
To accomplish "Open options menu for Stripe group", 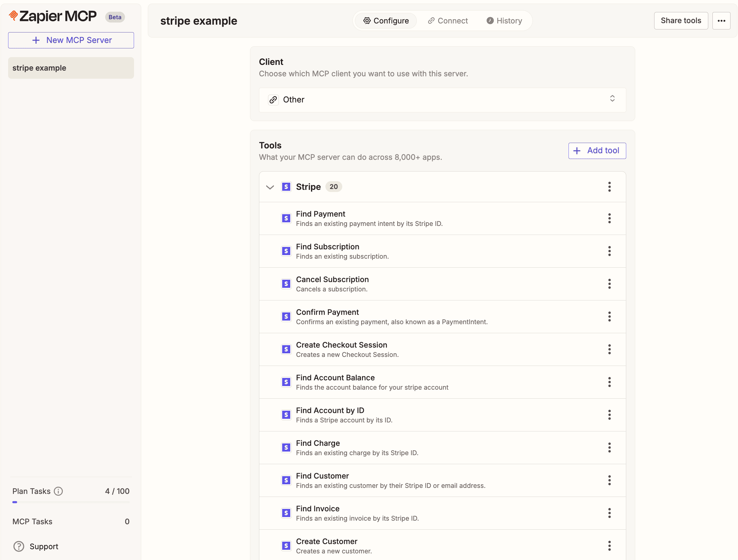I will point(609,187).
